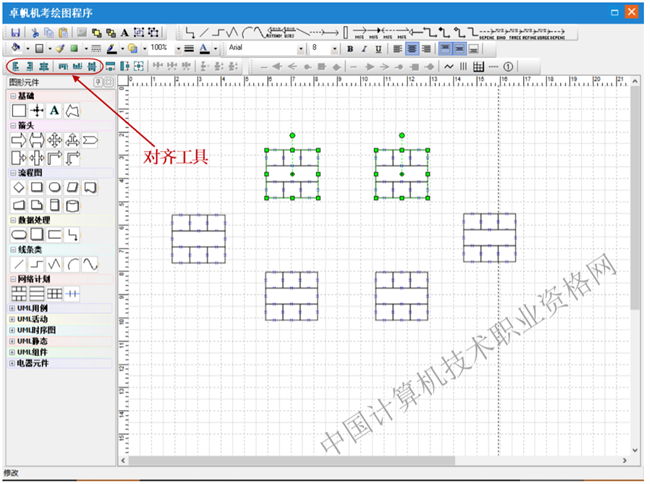The width and height of the screenshot is (650, 484).
Task: Click the scissors cut icon
Action: 33,33
